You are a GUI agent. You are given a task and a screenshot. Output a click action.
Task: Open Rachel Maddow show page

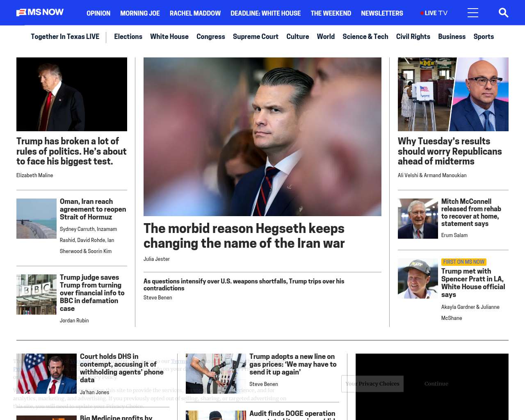(x=195, y=13)
